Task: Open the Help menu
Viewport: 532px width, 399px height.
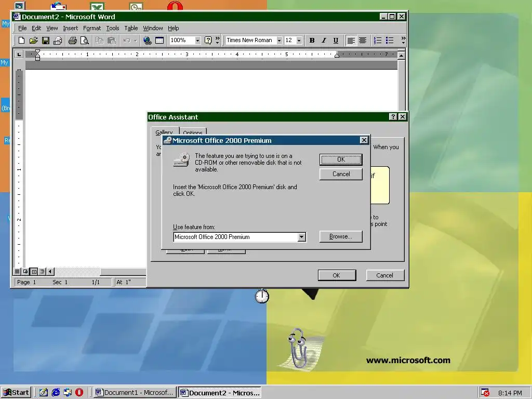Action: click(x=174, y=28)
